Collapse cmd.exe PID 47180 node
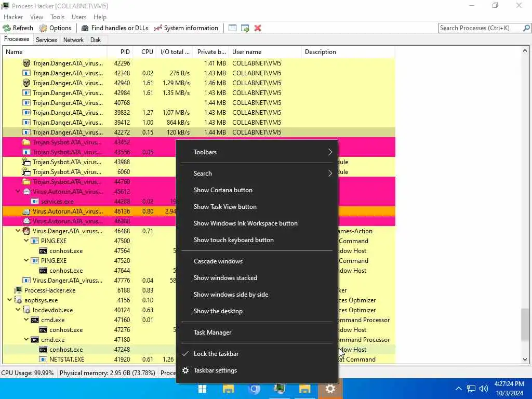The width and height of the screenshot is (532, 399). coord(26,339)
